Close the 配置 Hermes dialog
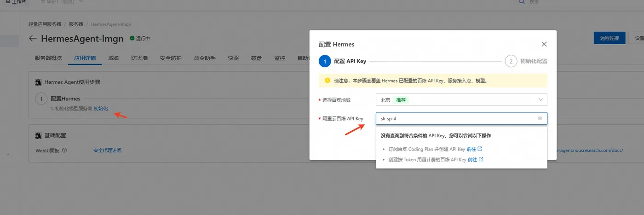The height and width of the screenshot is (215, 644). (544, 44)
